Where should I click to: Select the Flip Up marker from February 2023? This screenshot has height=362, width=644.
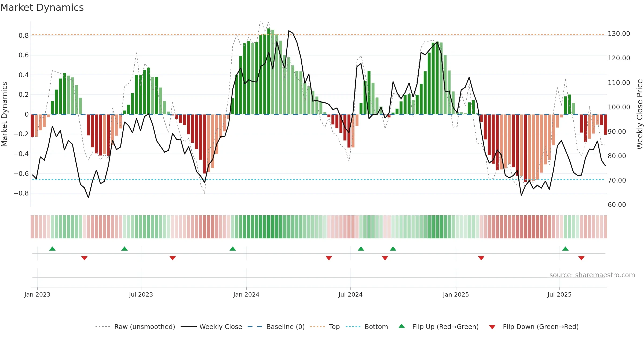pos(52,249)
